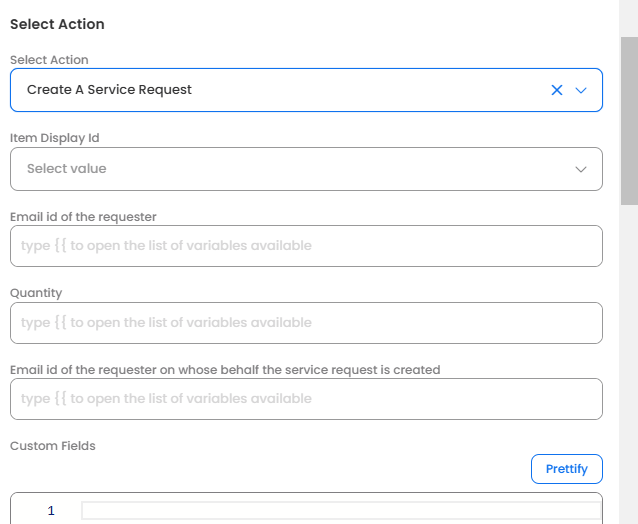The height and width of the screenshot is (524, 638).
Task: Focus the on-behalf requester email input
Action: pos(306,399)
